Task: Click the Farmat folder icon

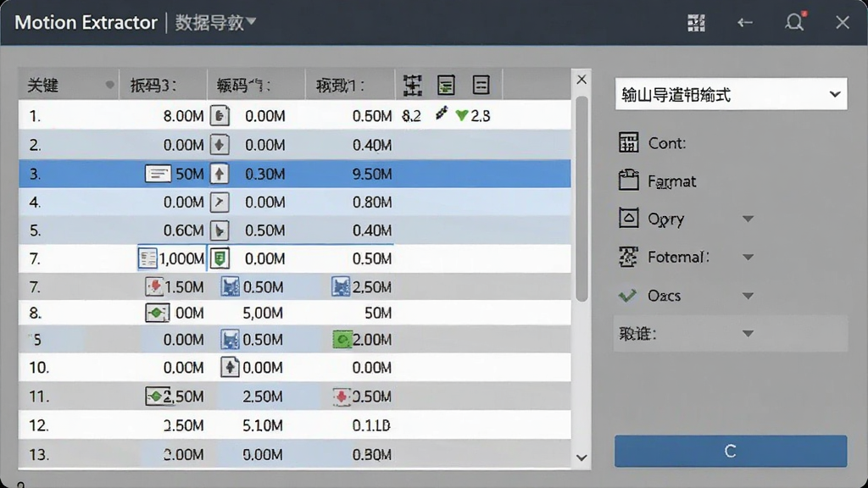Action: [x=628, y=180]
